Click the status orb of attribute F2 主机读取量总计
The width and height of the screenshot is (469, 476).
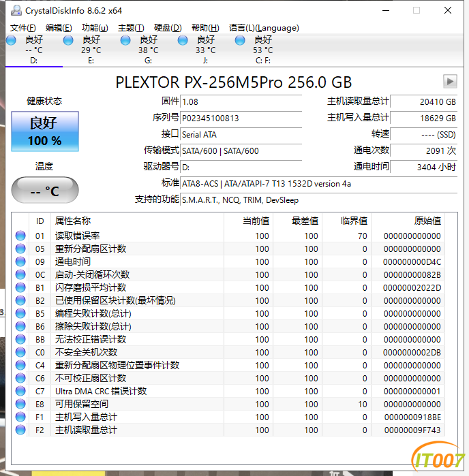coord(20,430)
